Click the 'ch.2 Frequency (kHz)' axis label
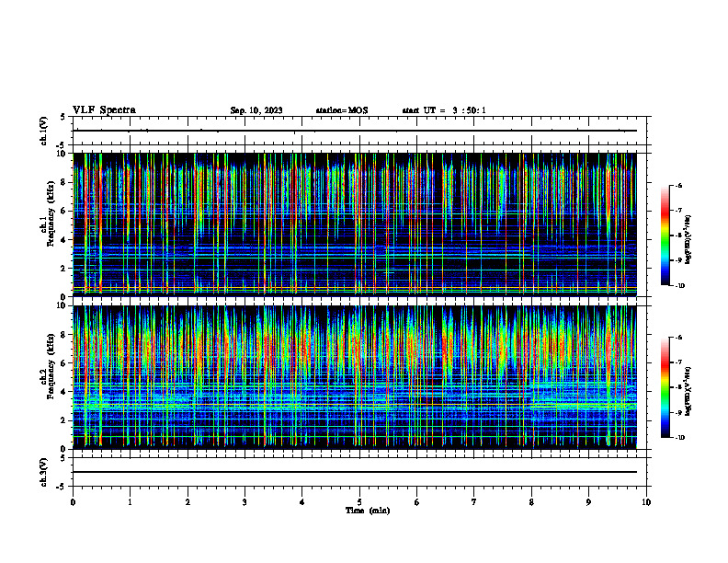The image size is (728, 563). point(48,366)
